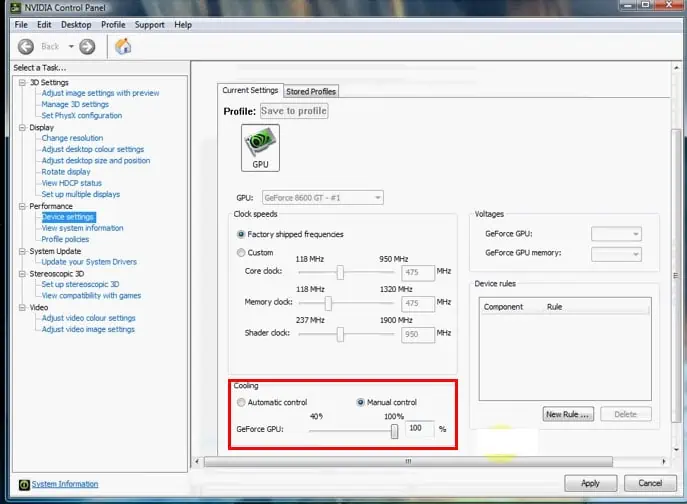Screen dimensions: 687x504
Task: Open the Desktop menu
Action: click(76, 24)
